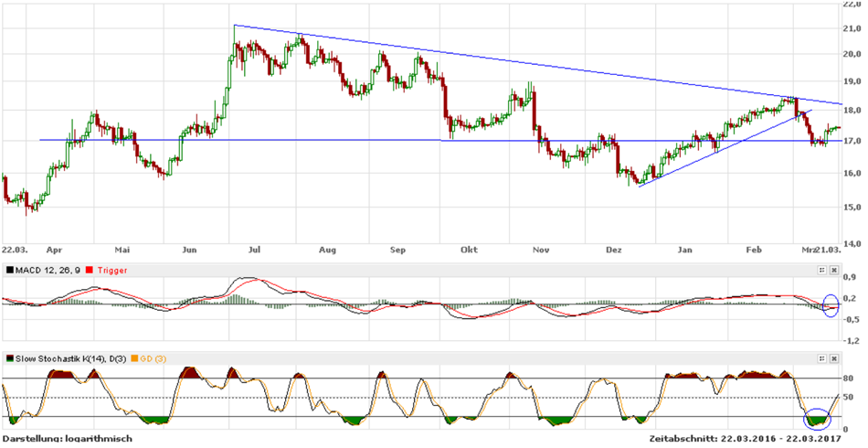The image size is (868, 448).
Task: Click the blue circle on the MACD line
Action: [x=830, y=305]
